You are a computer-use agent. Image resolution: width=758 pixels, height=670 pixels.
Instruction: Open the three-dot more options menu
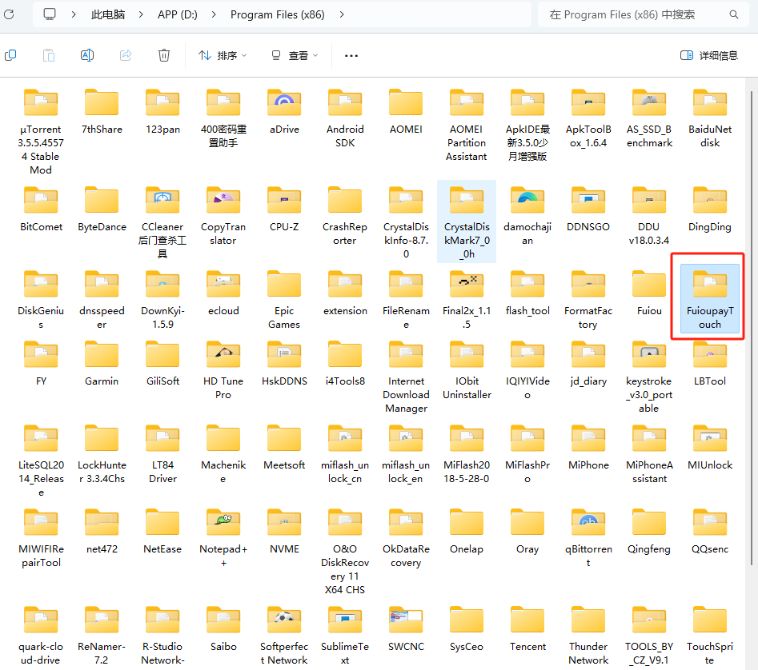tap(351, 56)
